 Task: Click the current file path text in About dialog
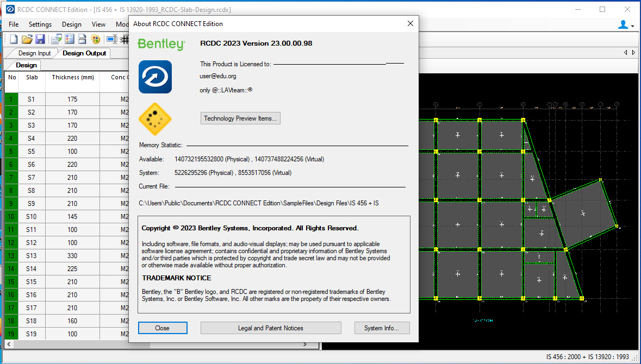pyautogui.click(x=259, y=203)
